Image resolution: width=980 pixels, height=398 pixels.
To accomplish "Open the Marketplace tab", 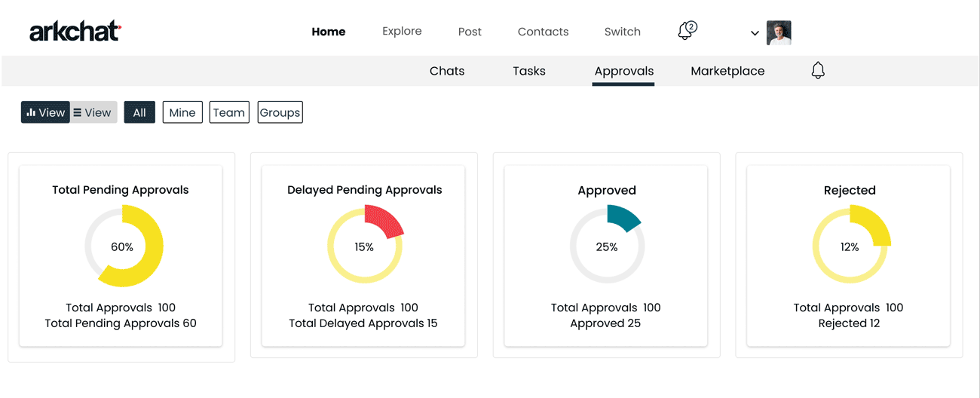I will pyautogui.click(x=727, y=71).
